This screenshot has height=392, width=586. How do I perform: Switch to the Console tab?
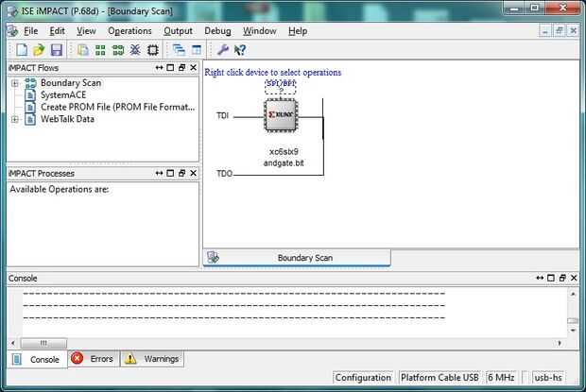pyautogui.click(x=38, y=359)
